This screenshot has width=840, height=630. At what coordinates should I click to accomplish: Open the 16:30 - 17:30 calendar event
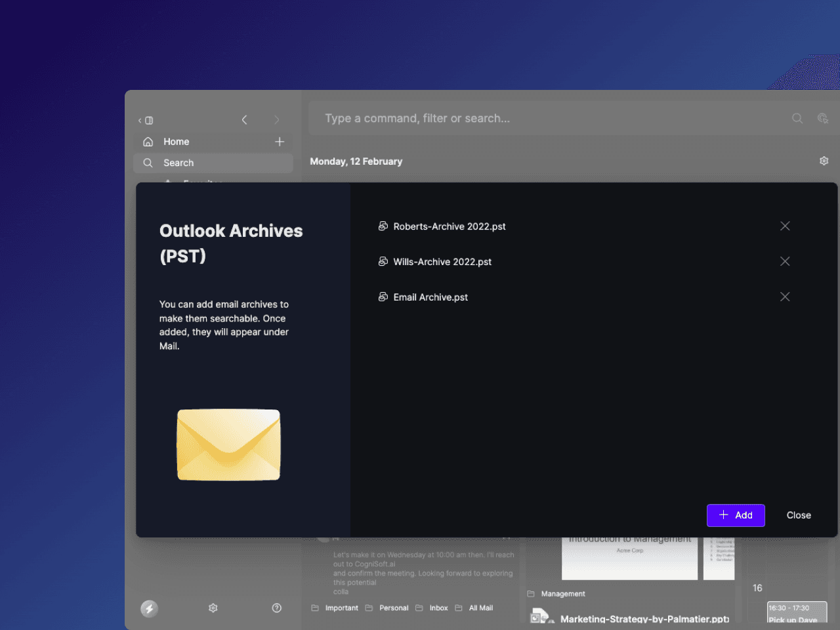coord(797,613)
